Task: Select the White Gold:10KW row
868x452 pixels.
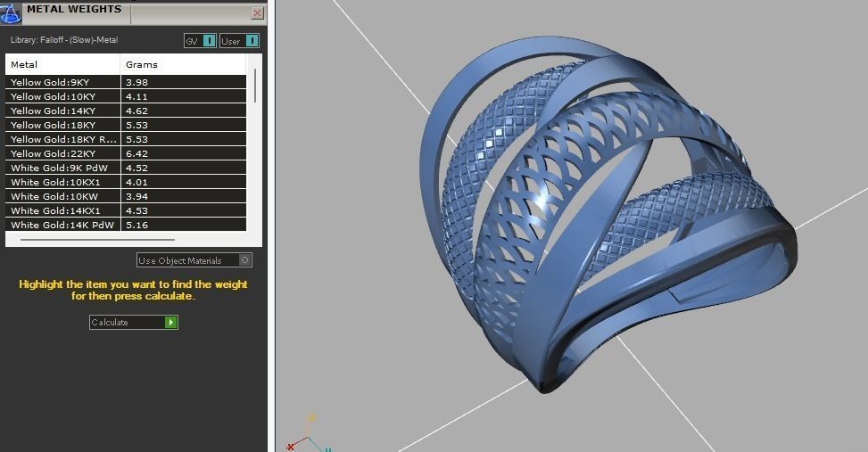Action: (x=126, y=196)
